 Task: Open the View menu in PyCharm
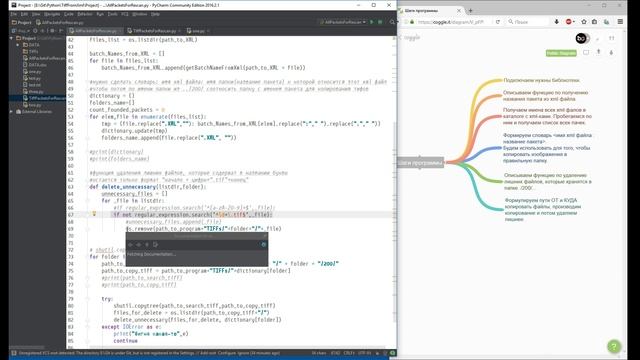click(36, 14)
